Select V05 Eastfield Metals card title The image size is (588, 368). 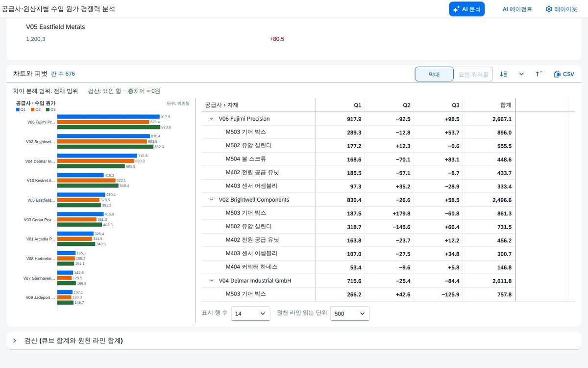[55, 27]
